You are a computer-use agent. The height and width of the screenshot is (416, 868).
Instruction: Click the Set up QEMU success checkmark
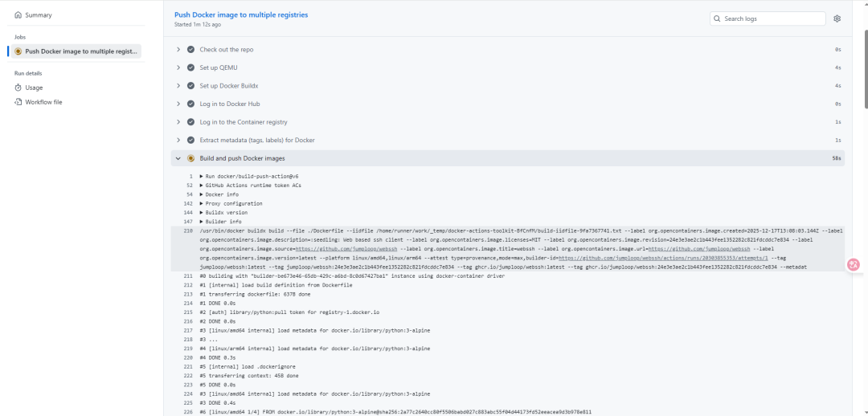coord(190,67)
